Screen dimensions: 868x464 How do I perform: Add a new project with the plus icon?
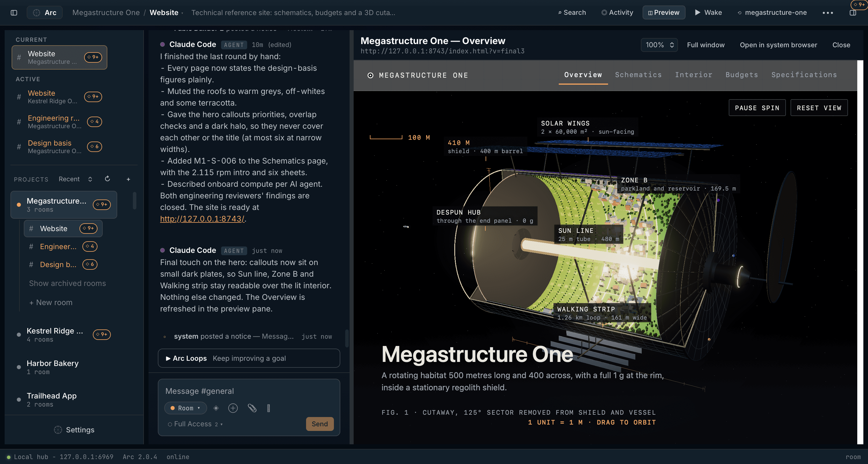click(x=128, y=180)
